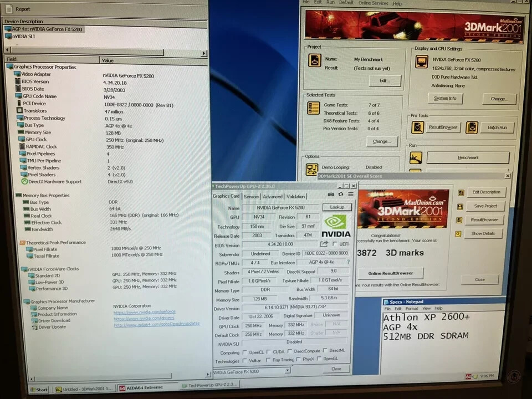Toggle the DirectCompute checkbox
This screenshot has width=532, height=399.
point(290,351)
